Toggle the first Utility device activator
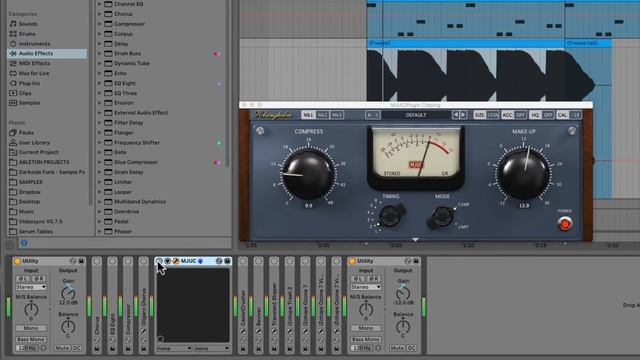 click(x=18, y=261)
